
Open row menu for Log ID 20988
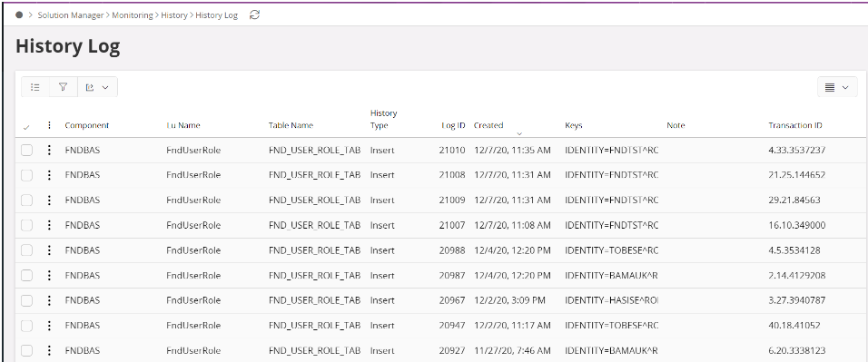point(49,250)
